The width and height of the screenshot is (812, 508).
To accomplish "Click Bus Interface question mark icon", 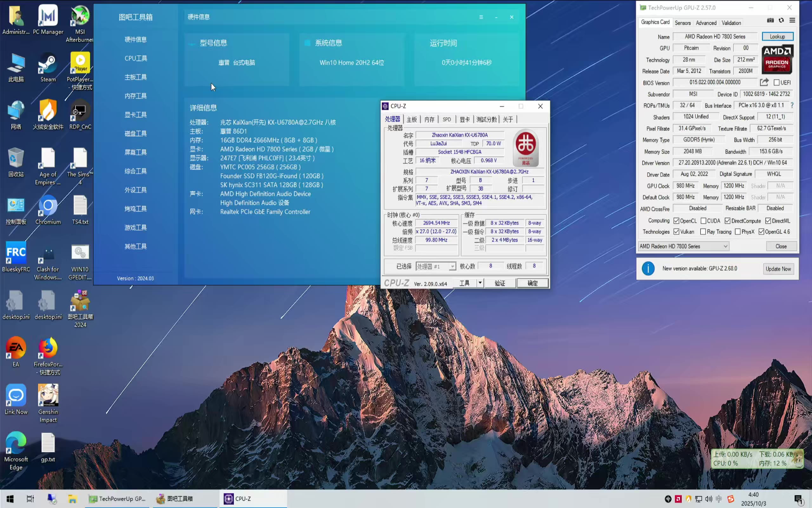I will point(792,105).
